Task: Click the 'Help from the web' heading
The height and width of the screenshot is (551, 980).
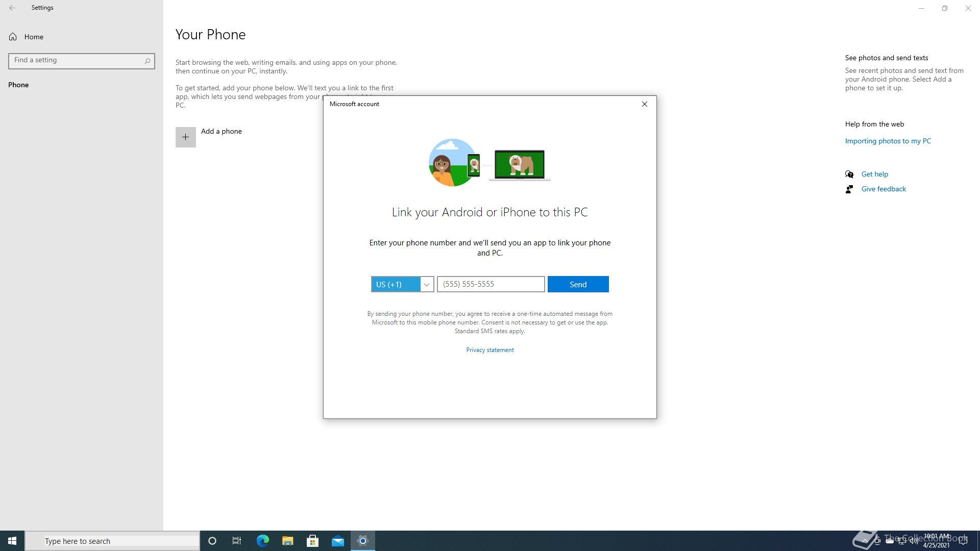Action: tap(874, 124)
